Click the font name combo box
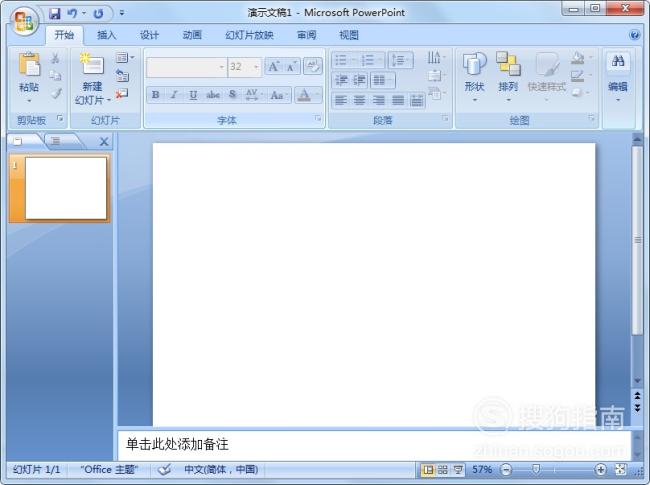 click(x=187, y=67)
